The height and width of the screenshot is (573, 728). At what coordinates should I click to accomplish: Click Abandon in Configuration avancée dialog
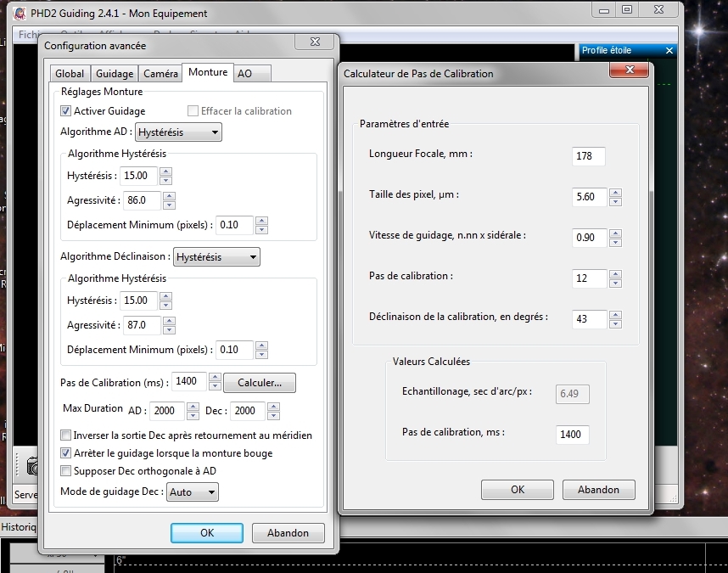288,532
